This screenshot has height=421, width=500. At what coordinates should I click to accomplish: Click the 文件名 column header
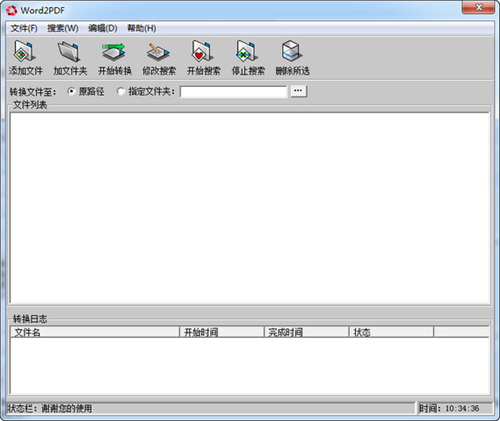95,332
